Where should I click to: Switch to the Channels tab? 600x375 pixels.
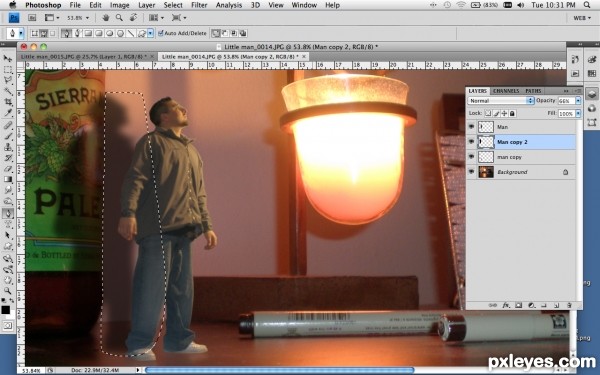pos(506,91)
